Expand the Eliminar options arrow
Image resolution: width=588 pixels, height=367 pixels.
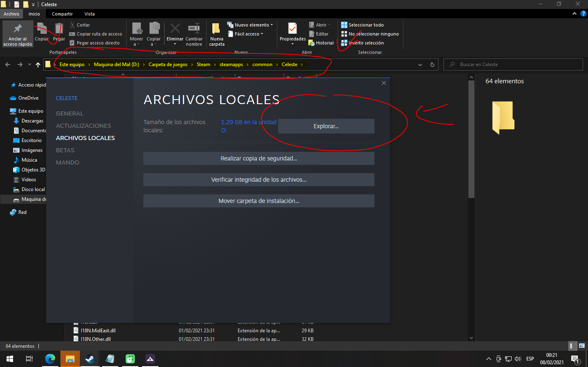[x=175, y=44]
